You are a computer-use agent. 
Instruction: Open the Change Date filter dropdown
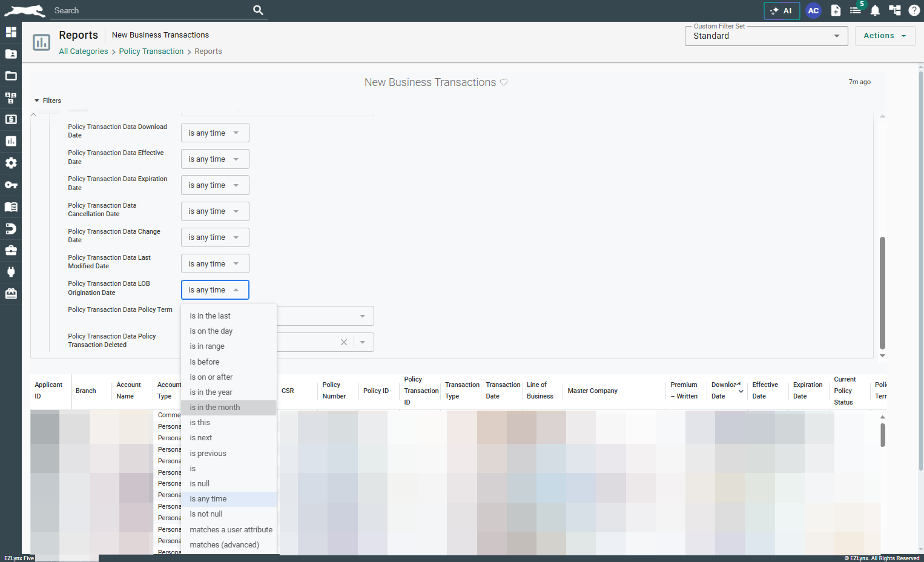pyautogui.click(x=215, y=237)
